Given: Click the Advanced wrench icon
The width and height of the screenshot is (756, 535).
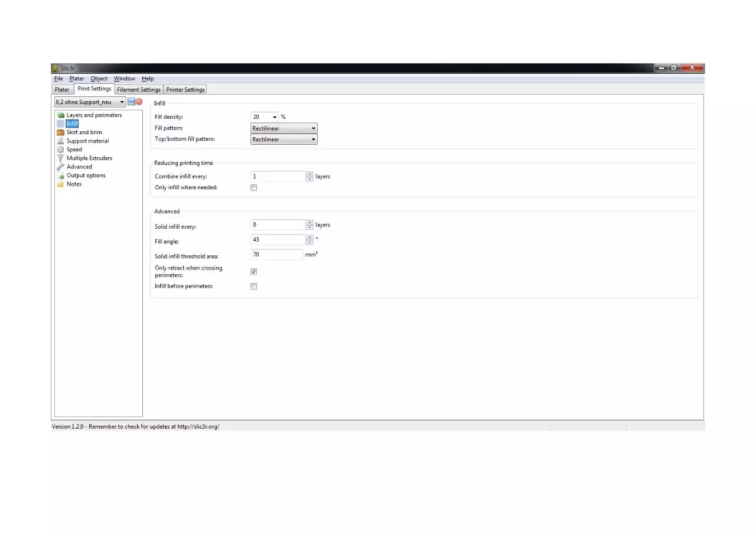Looking at the screenshot, I should (60, 167).
